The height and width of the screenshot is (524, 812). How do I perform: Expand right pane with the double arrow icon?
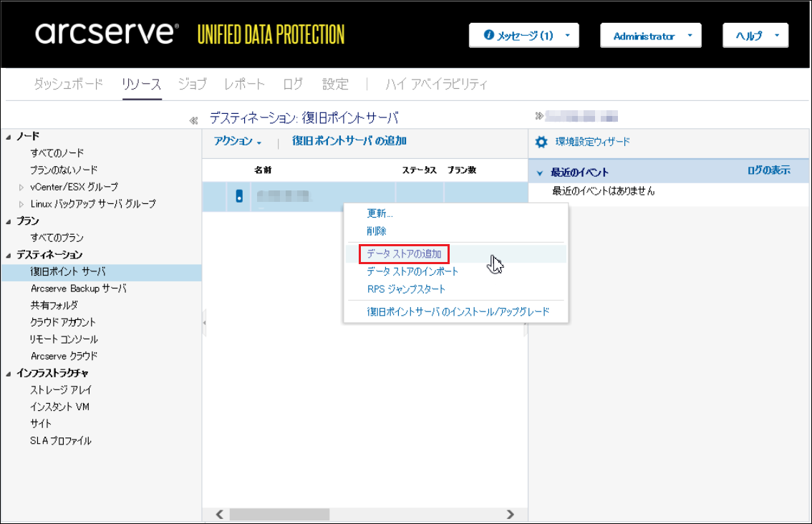tap(539, 116)
